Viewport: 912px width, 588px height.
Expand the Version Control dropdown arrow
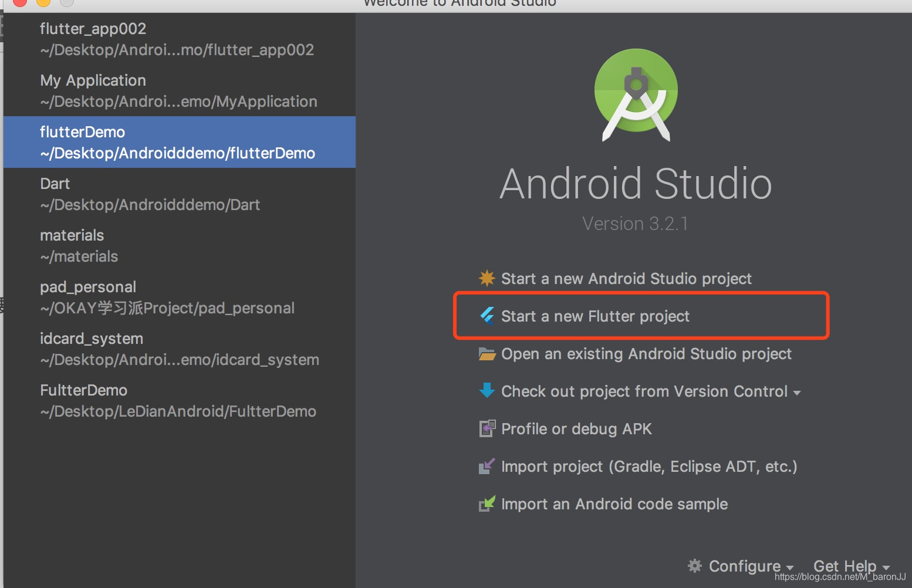coord(796,393)
